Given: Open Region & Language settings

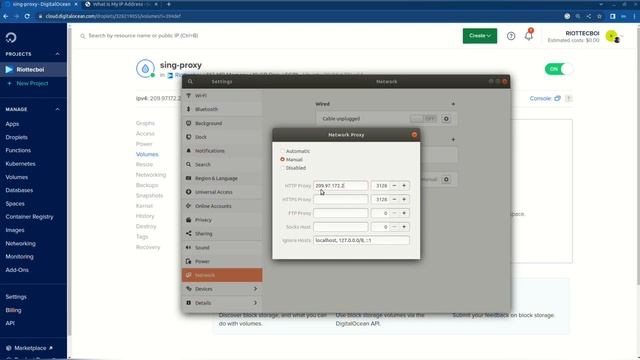Looking at the screenshot, I should pos(222,178).
